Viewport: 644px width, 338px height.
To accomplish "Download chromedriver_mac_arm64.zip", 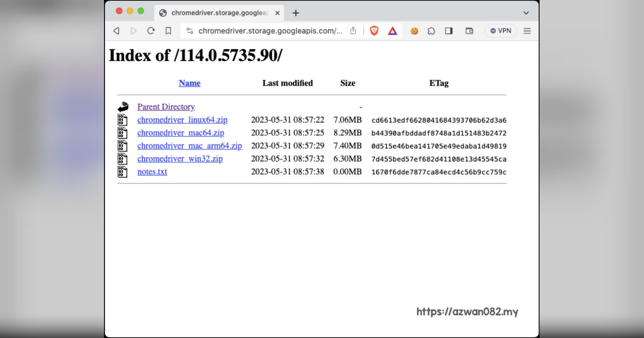I will tap(189, 146).
